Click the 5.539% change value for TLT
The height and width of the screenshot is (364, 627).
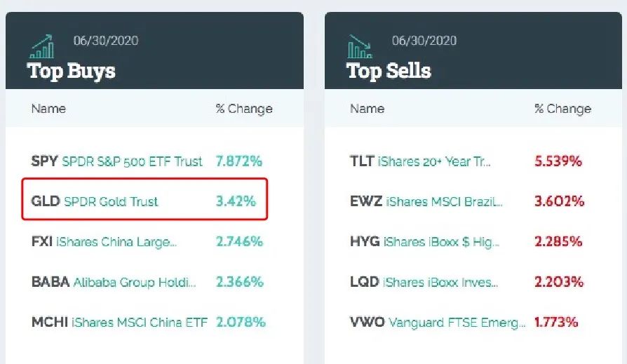pyautogui.click(x=558, y=161)
